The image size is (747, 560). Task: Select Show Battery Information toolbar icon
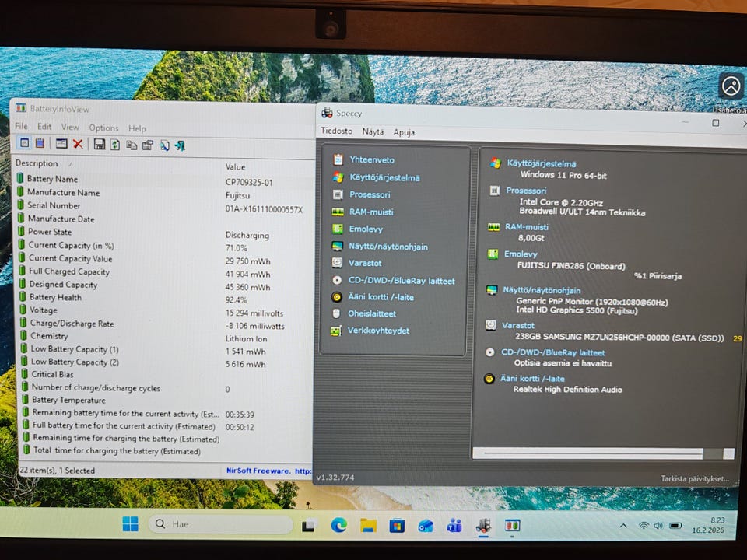(25, 143)
